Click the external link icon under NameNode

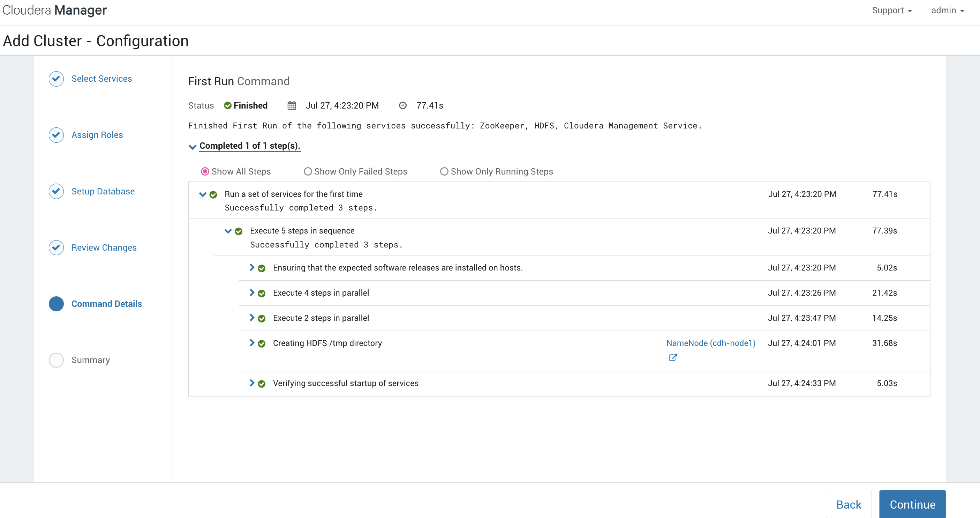point(673,357)
